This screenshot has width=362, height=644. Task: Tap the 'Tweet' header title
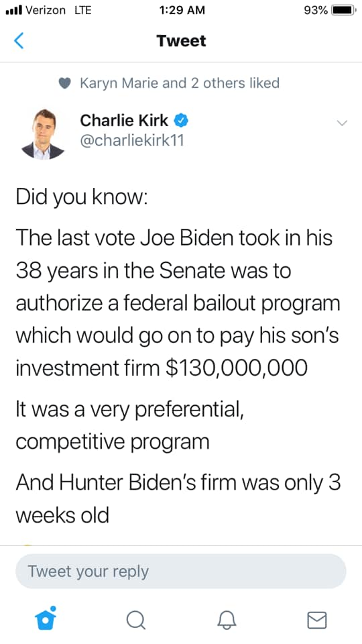(x=181, y=41)
